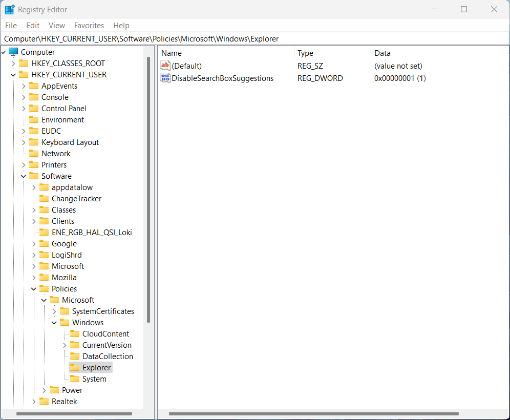Collapse the HKEY_CURRENT_USER node
Screen dimensions: 510x420
click(x=13, y=75)
